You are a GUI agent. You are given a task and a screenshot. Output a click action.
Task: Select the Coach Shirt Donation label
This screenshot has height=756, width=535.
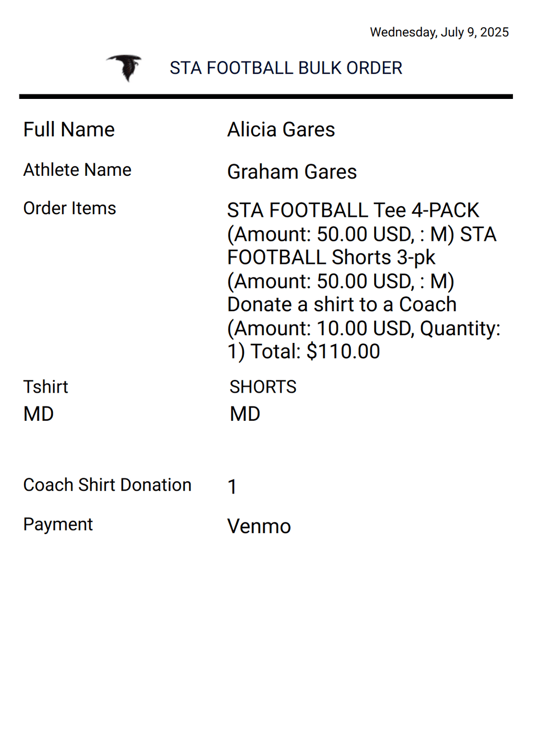(108, 485)
